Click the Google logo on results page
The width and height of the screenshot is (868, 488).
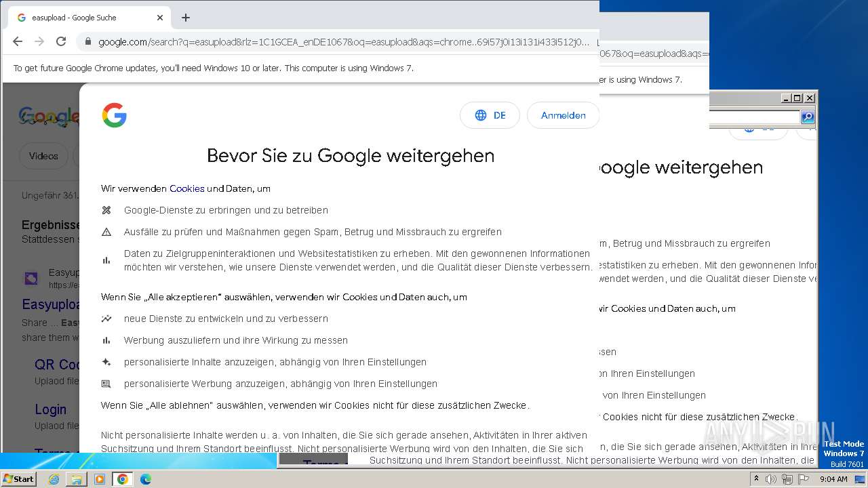tap(49, 117)
